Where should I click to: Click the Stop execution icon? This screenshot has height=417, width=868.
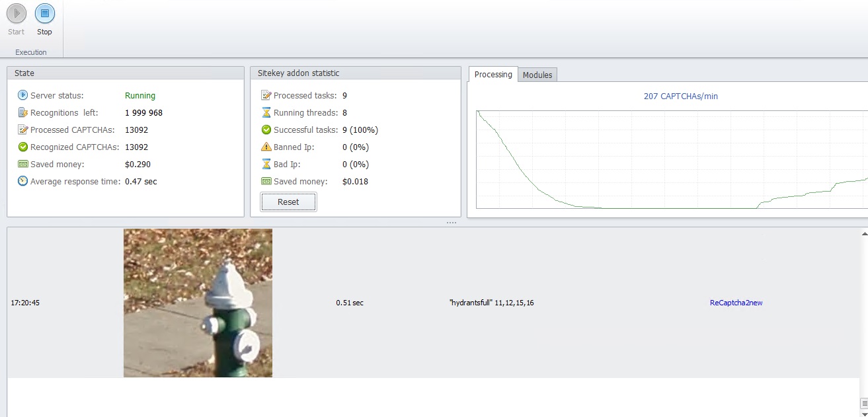tap(44, 13)
